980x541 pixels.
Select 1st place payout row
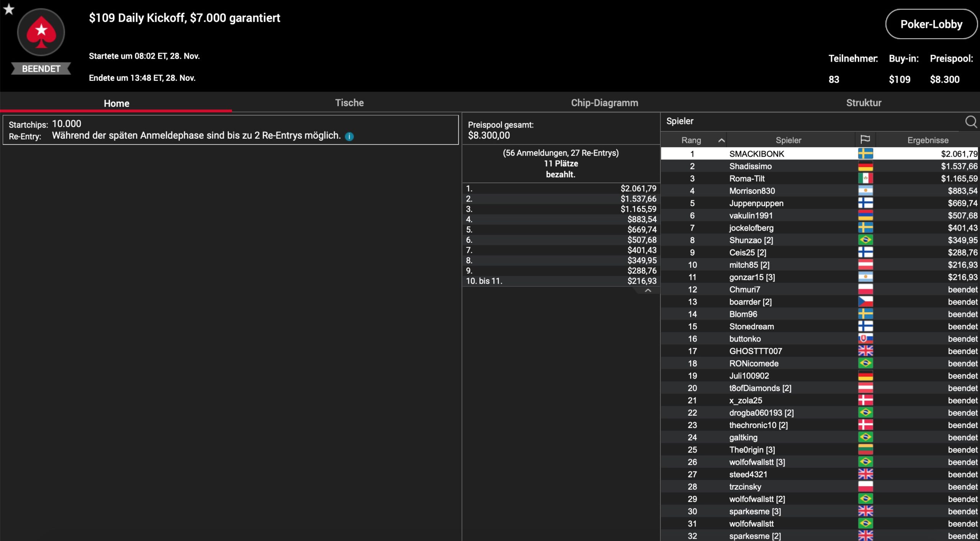[561, 189]
